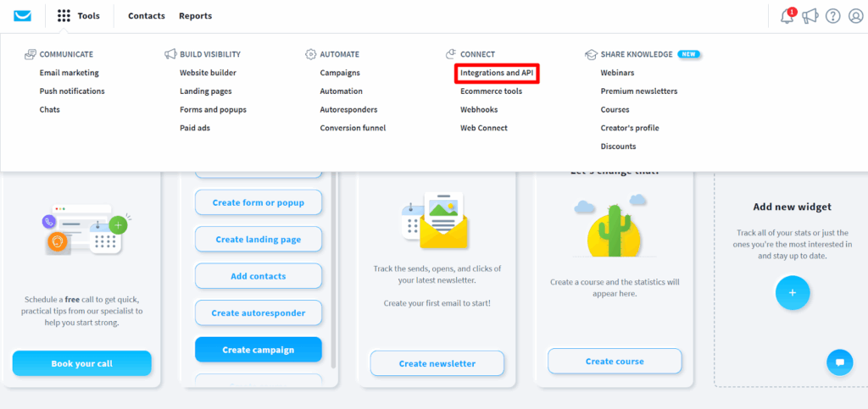Open Campaigns under Automate
868x409 pixels.
tap(340, 73)
